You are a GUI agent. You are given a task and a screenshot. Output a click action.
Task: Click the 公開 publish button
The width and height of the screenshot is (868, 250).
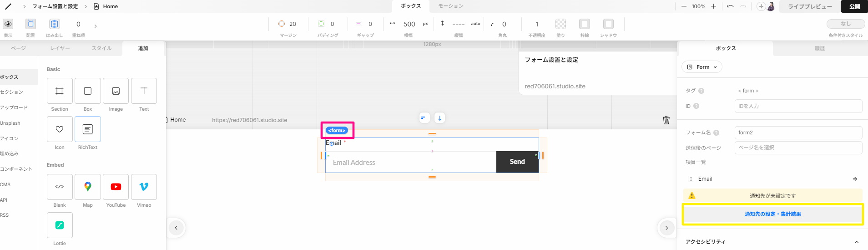(855, 6)
